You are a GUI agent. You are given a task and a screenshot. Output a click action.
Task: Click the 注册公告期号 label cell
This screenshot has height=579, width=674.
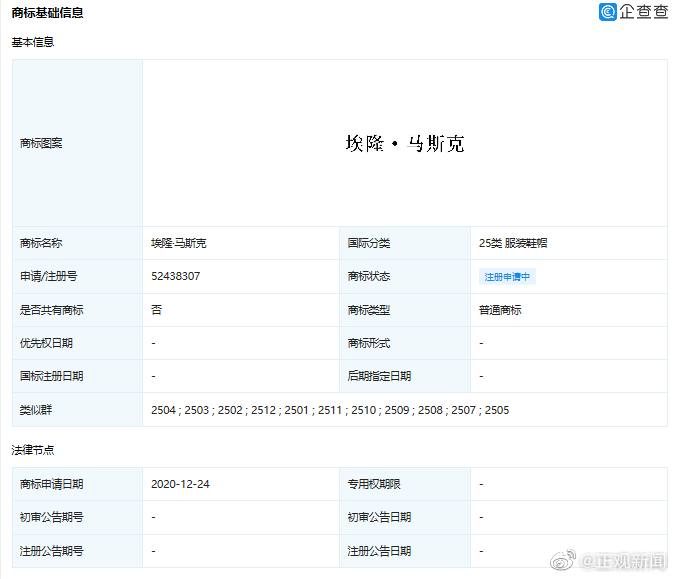pos(77,551)
